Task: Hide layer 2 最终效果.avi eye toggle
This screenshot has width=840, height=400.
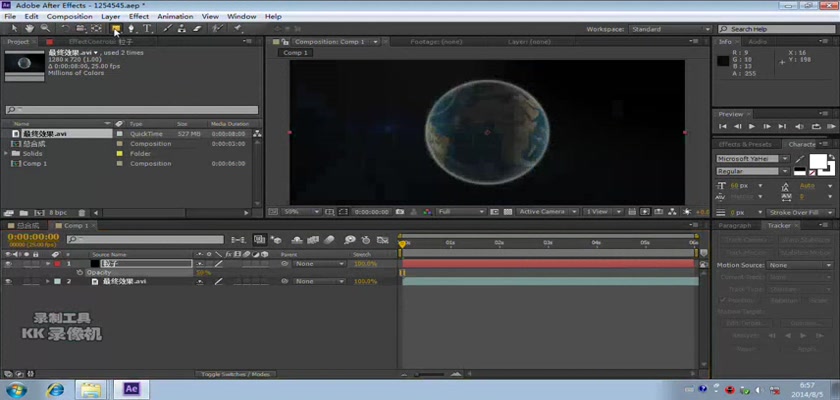Action: [8, 281]
